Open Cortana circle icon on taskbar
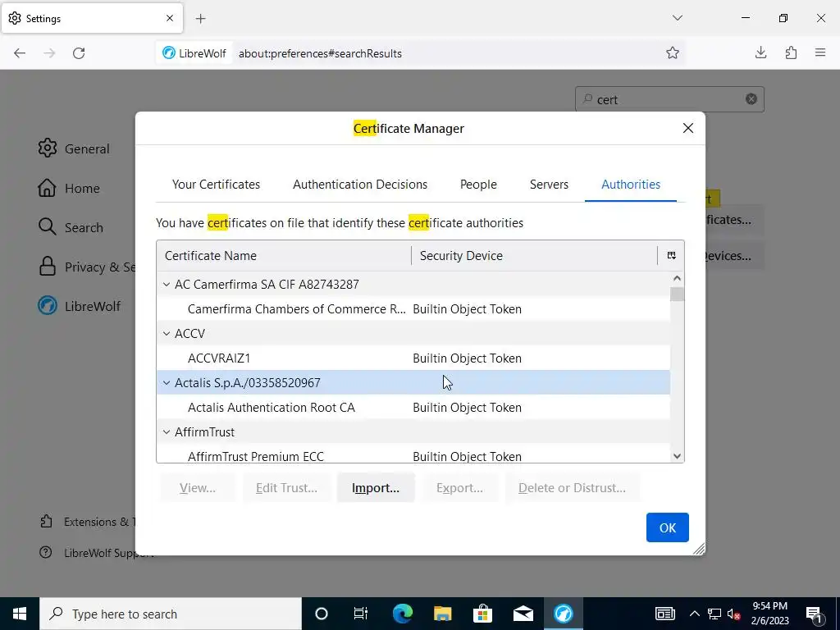Screen dimensions: 840x630 [322, 614]
